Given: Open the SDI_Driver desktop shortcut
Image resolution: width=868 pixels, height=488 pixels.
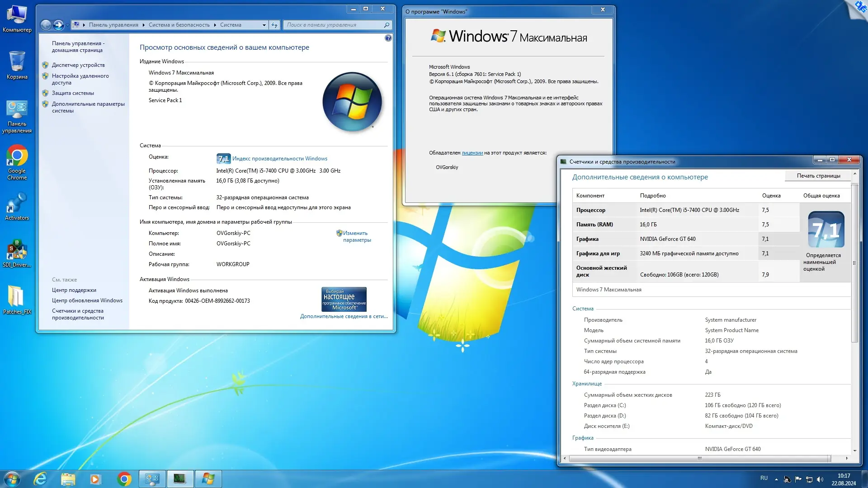Looking at the screenshot, I should click(17, 250).
